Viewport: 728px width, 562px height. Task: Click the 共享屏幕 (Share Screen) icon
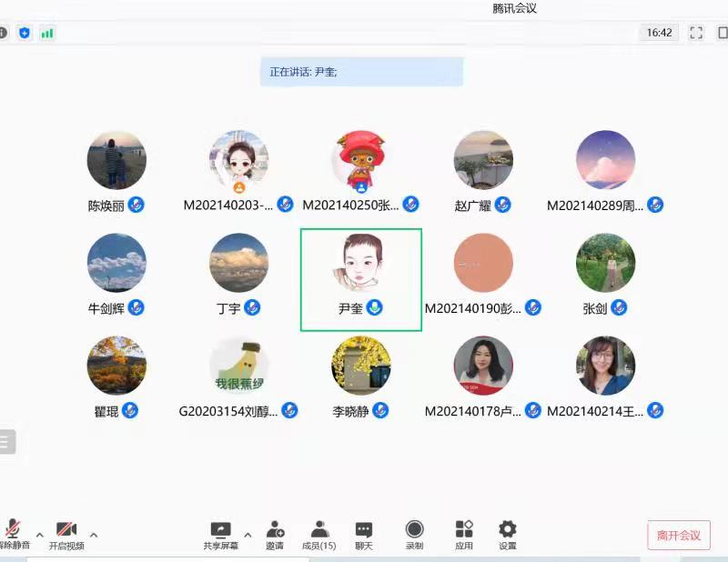(x=220, y=530)
